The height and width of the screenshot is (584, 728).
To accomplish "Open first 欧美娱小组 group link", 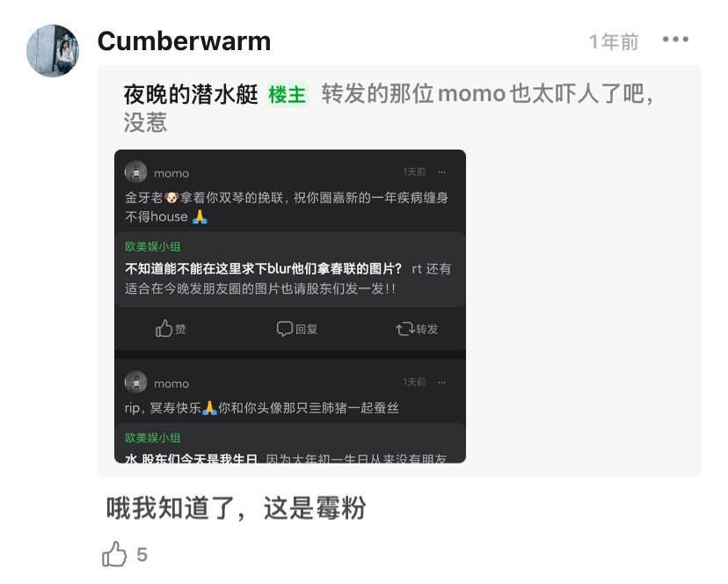I will pyautogui.click(x=153, y=246).
